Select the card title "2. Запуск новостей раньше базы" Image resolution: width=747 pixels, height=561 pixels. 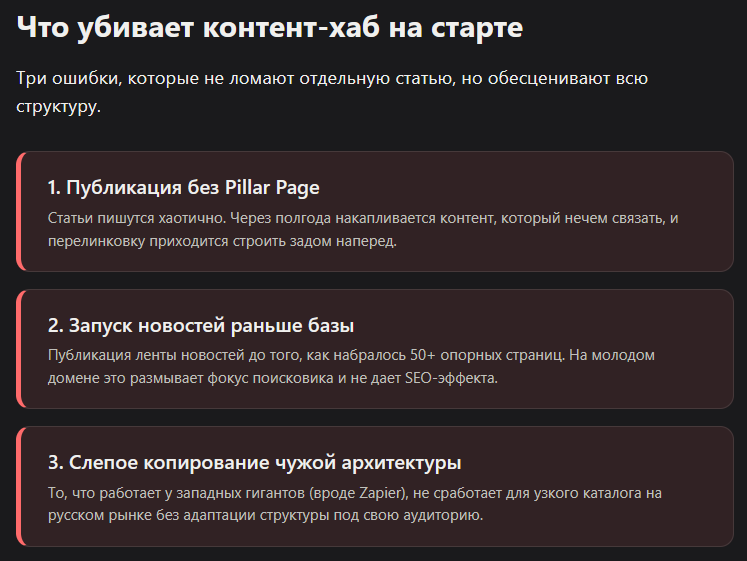point(201,325)
